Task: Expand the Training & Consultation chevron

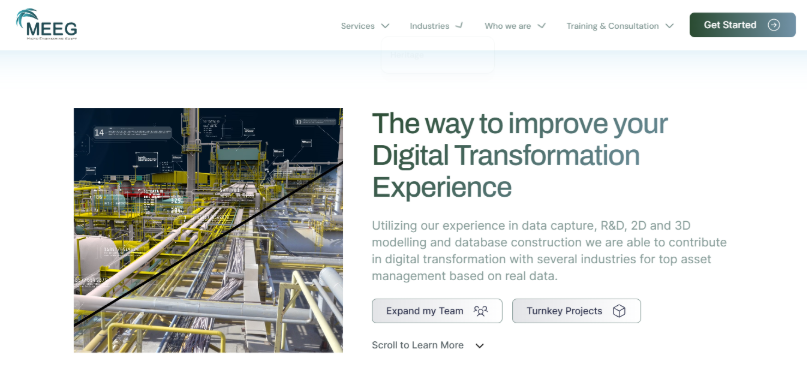Action: coord(670,26)
